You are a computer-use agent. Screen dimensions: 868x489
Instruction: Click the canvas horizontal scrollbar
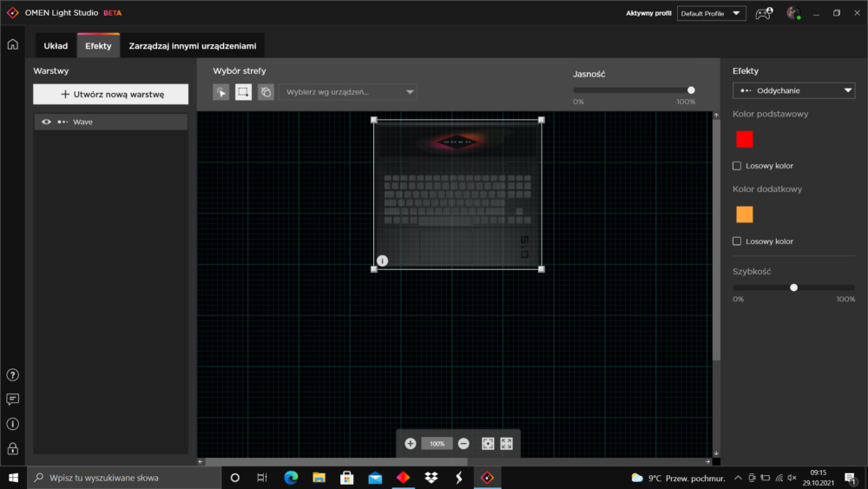coord(337,461)
